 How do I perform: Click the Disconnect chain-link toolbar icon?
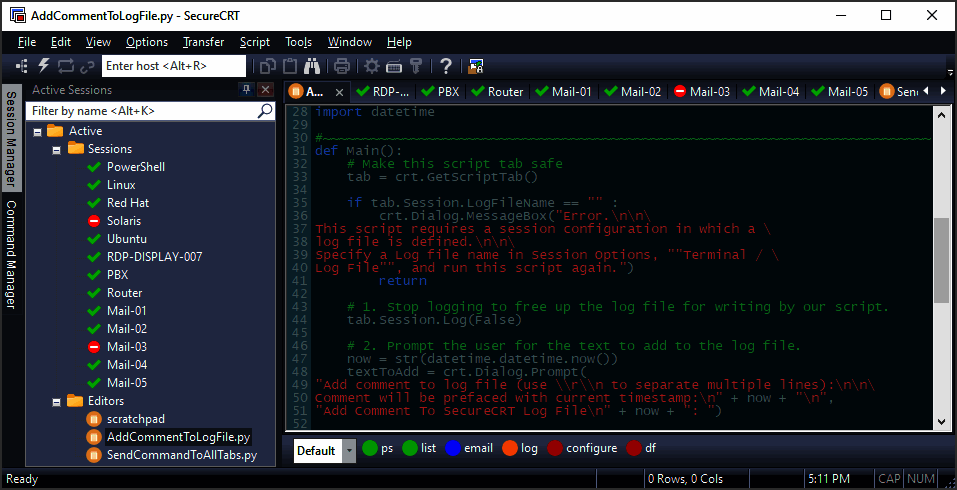pos(87,66)
